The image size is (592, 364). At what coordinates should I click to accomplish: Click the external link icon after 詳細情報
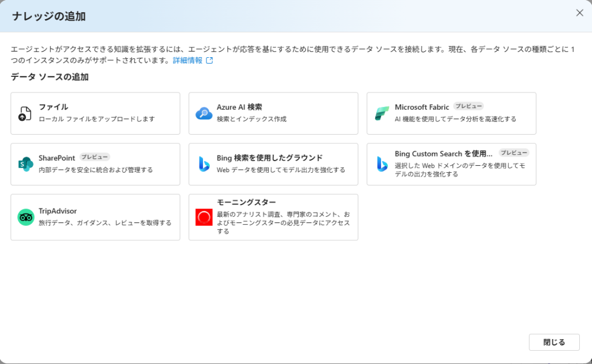[209, 61]
